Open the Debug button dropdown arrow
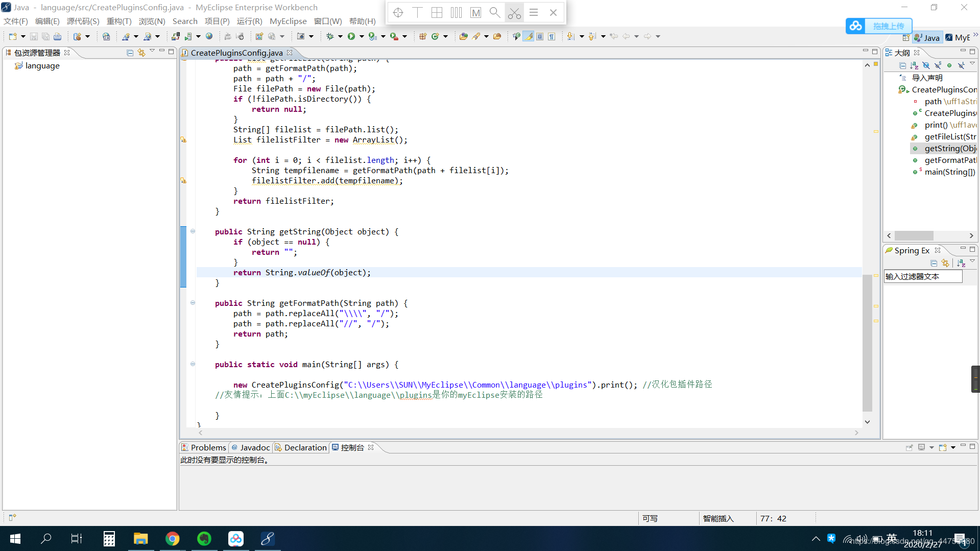This screenshot has width=980, height=551. click(x=340, y=36)
